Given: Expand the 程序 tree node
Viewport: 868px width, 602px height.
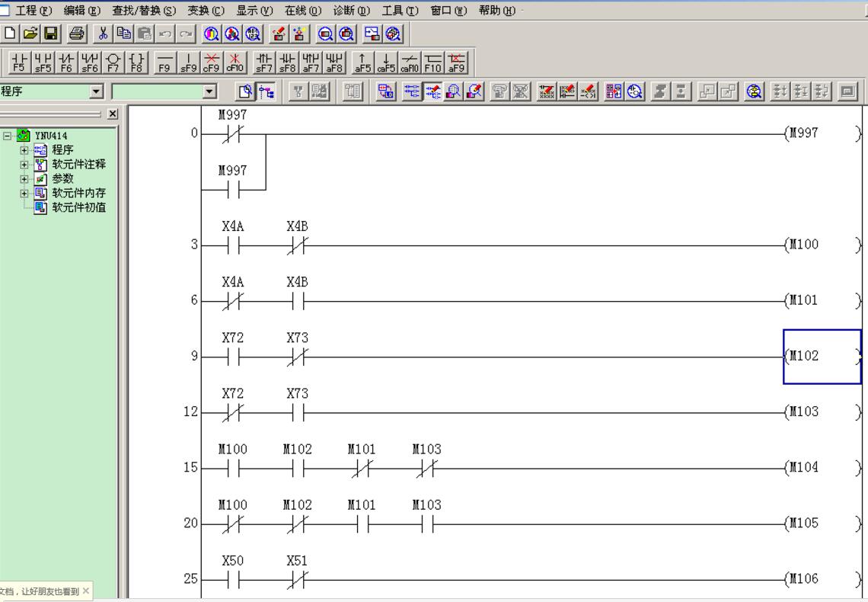Looking at the screenshot, I should (x=24, y=150).
